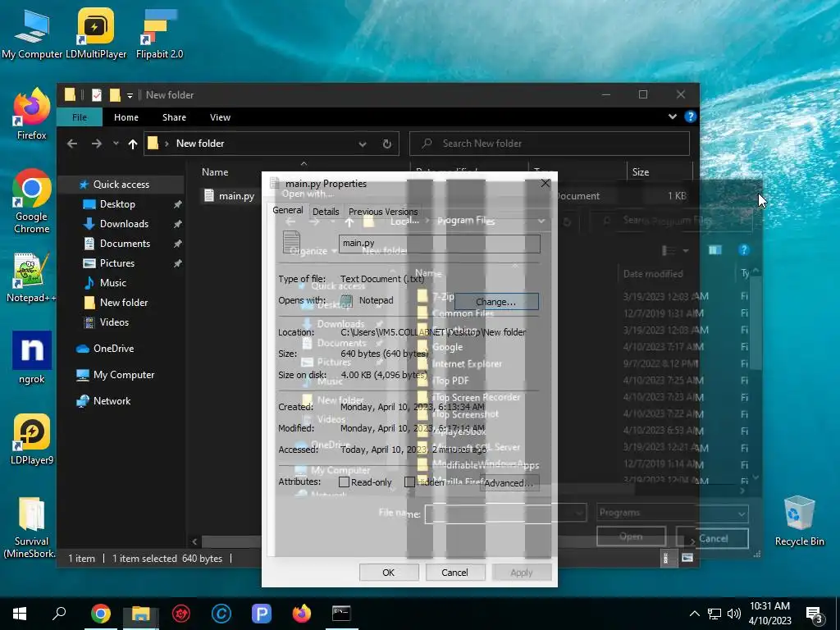The width and height of the screenshot is (840, 630).
Task: Open Videos in the navigation pane
Action: [x=114, y=322]
